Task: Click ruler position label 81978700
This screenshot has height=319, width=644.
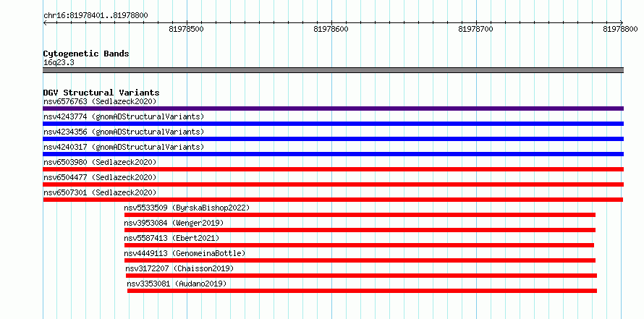Action: click(475, 29)
